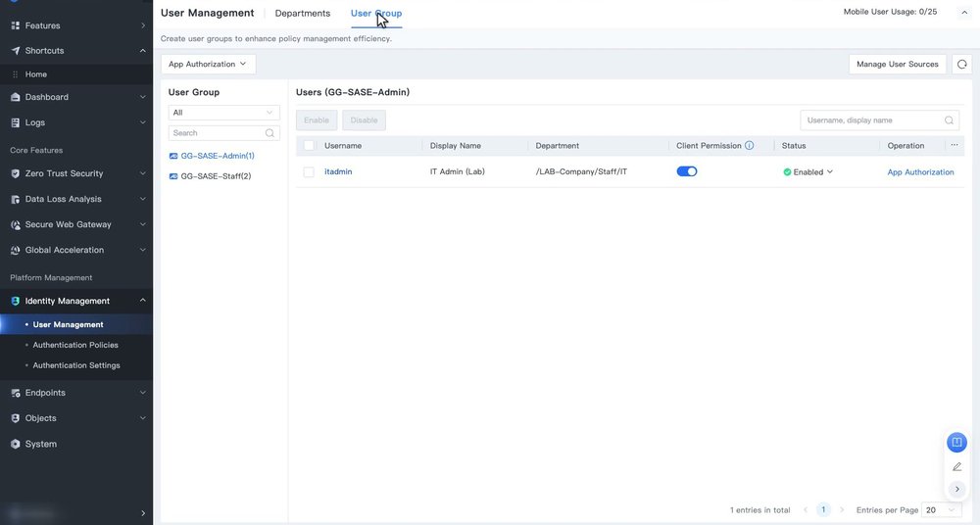
Task: Focus the User Group search field
Action: coord(224,133)
